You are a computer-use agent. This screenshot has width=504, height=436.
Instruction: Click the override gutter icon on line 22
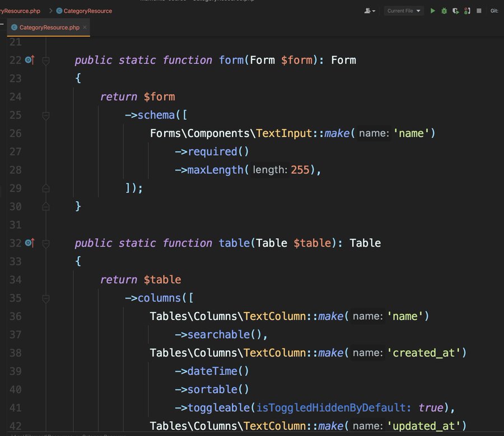tap(30, 60)
